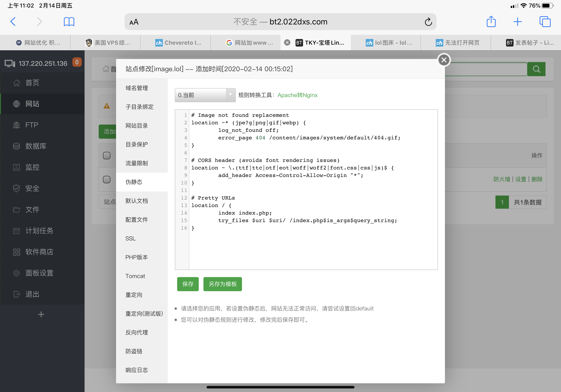The height and width of the screenshot is (392, 561).
Task: Open the 网站目录 section
Action: coord(142,126)
